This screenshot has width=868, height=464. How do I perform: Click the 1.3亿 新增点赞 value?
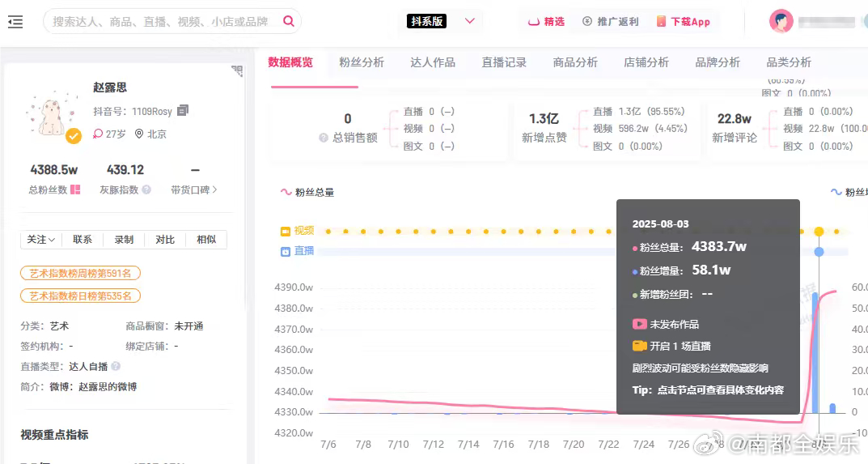click(544, 119)
